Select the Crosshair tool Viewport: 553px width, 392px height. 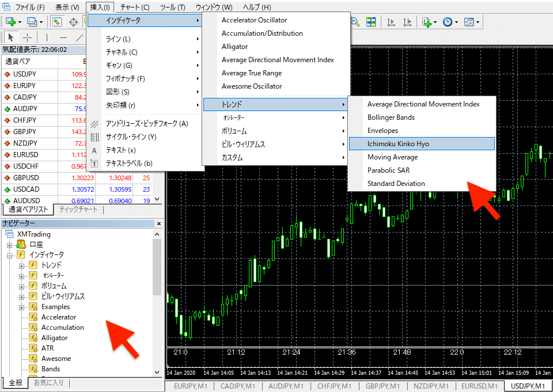(27, 37)
